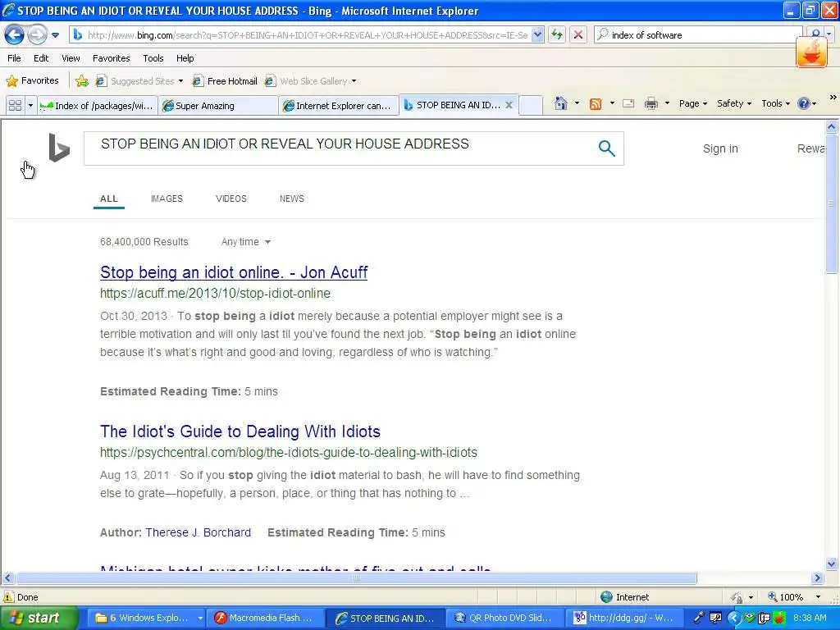
Task: Open the Tools command bar dropdown
Action: pyautogui.click(x=775, y=103)
